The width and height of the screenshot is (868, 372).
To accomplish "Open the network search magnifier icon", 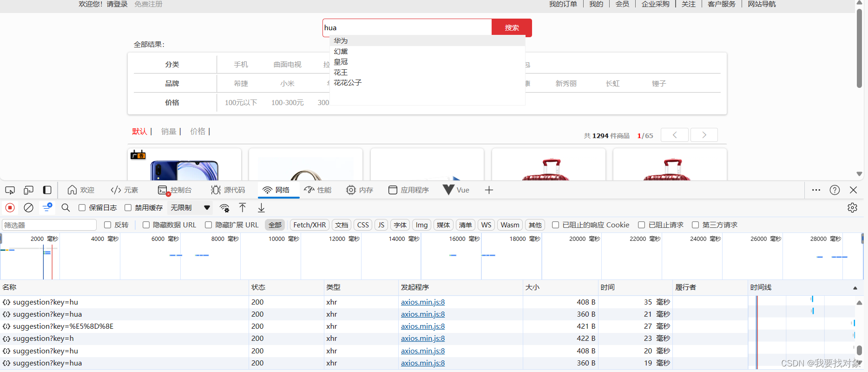I will pyautogui.click(x=66, y=208).
